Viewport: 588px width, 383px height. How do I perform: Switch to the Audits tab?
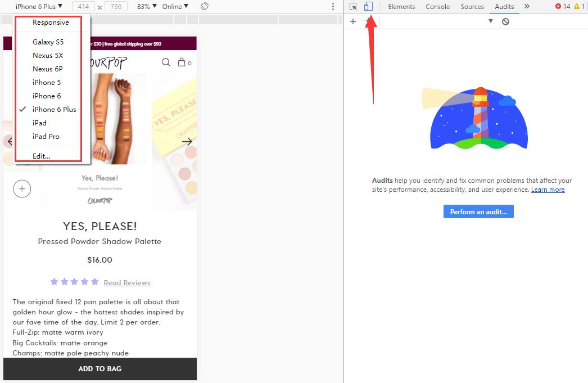(504, 6)
